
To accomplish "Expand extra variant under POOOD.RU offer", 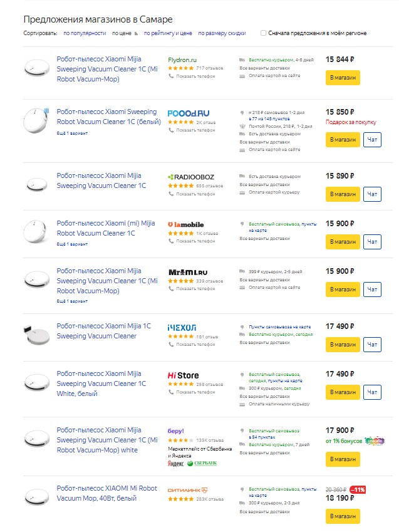I will (x=72, y=133).
